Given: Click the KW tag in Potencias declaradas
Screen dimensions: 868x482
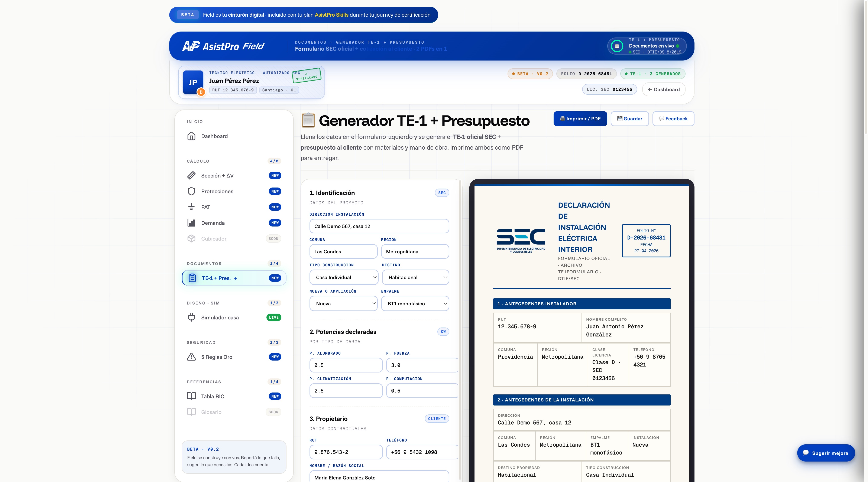Looking at the screenshot, I should pyautogui.click(x=443, y=332).
